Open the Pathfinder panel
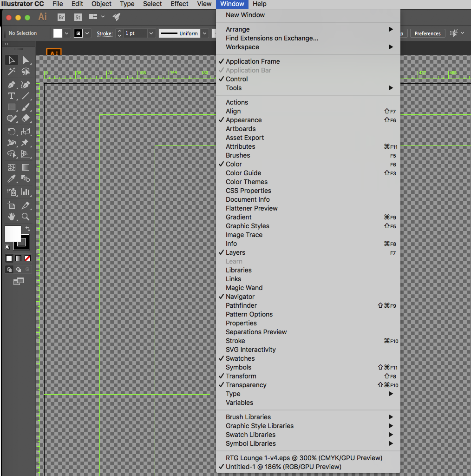 pos(308,305)
